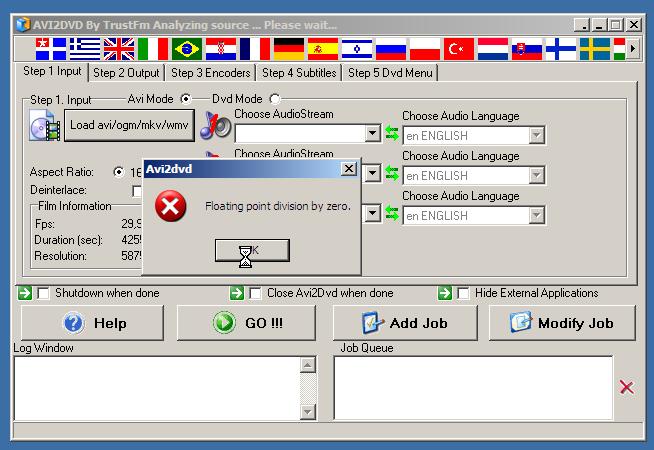Click green swap arrows beside second Audio Language
Viewport: 654px width, 450px height.
(x=392, y=173)
